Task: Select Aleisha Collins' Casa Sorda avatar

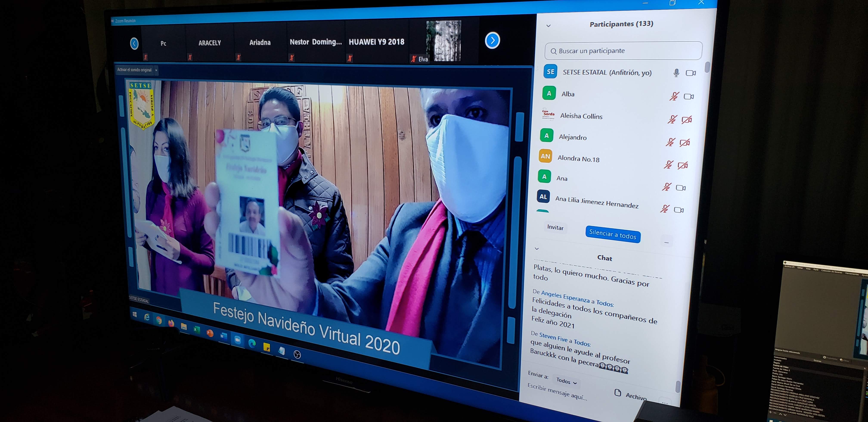Action: [548, 114]
